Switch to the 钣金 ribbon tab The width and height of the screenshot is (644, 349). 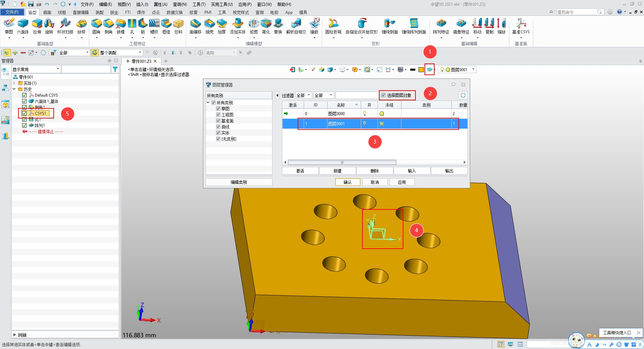point(114,12)
